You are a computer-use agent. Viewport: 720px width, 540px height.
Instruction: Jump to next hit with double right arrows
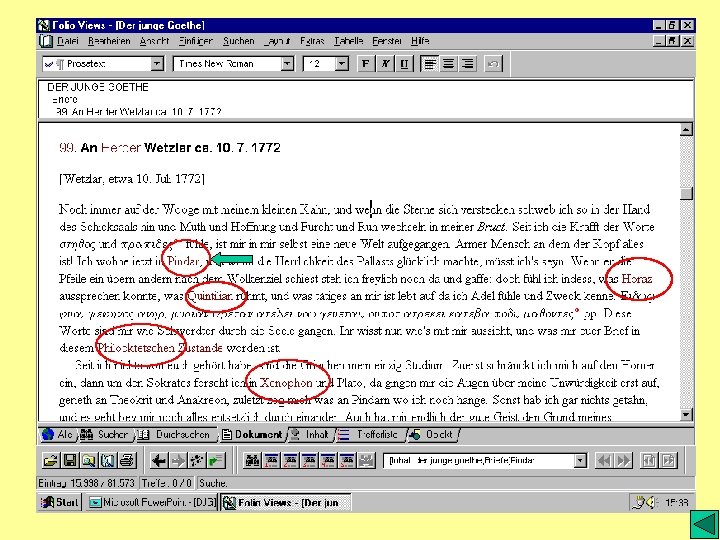click(623, 460)
